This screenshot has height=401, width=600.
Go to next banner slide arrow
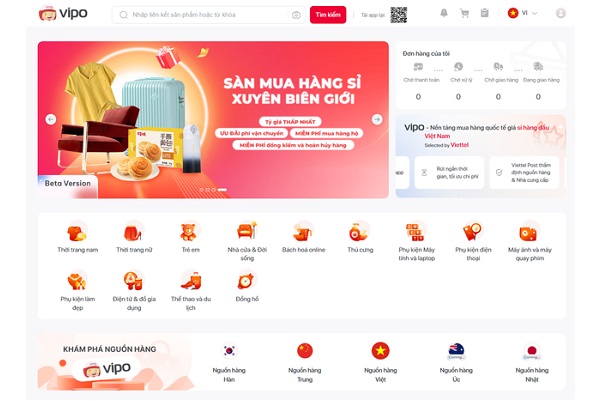[377, 119]
